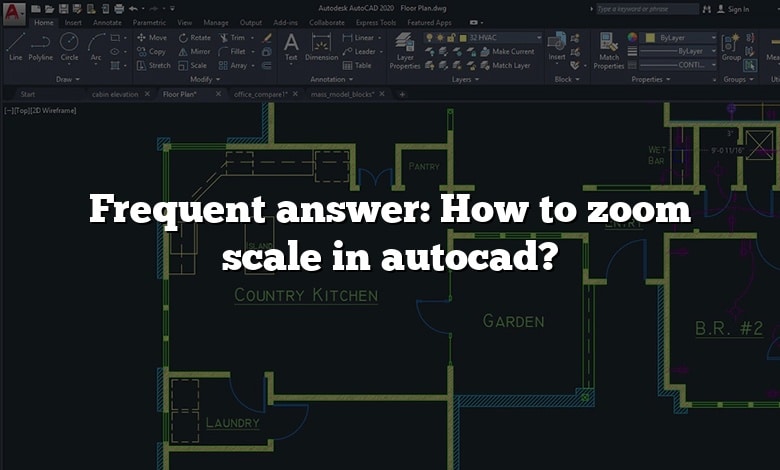Click the keyword search input field
This screenshot has height=470, width=780.
coord(647,9)
